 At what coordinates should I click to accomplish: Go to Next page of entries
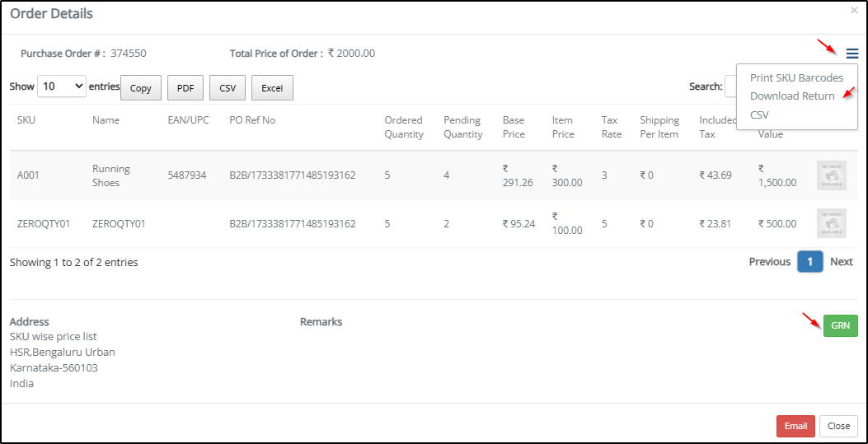pyautogui.click(x=841, y=262)
